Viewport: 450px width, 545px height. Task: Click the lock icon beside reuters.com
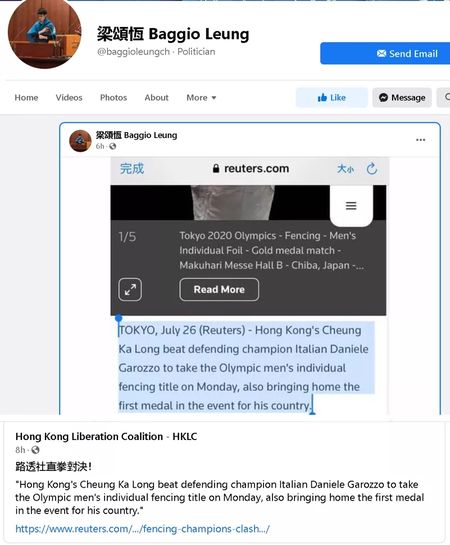click(x=216, y=169)
